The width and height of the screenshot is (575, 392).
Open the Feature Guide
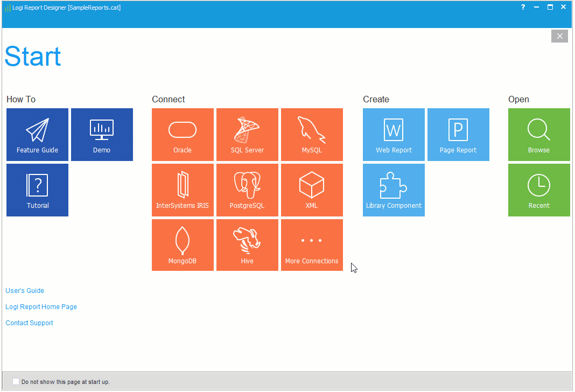point(37,135)
